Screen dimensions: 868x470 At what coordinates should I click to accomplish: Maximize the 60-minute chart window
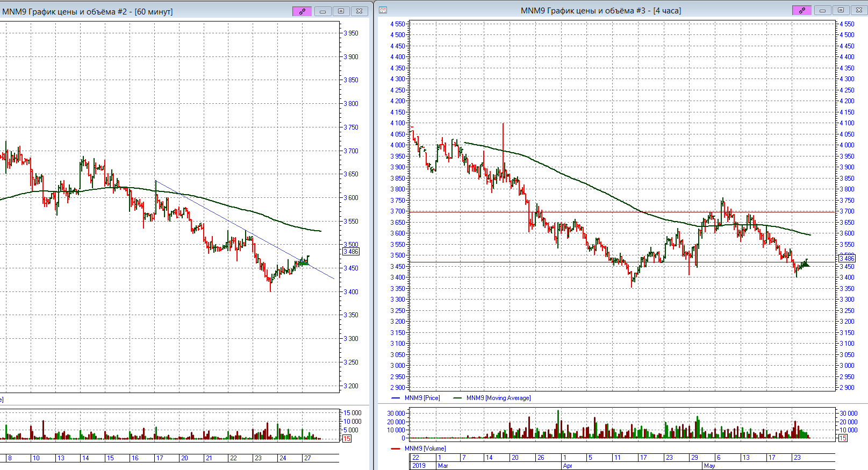pyautogui.click(x=341, y=11)
